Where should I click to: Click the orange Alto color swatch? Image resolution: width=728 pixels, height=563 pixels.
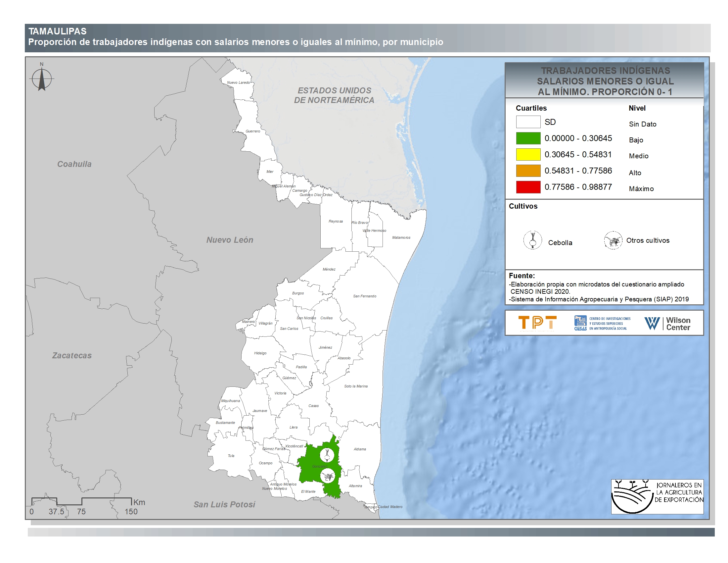(x=528, y=171)
